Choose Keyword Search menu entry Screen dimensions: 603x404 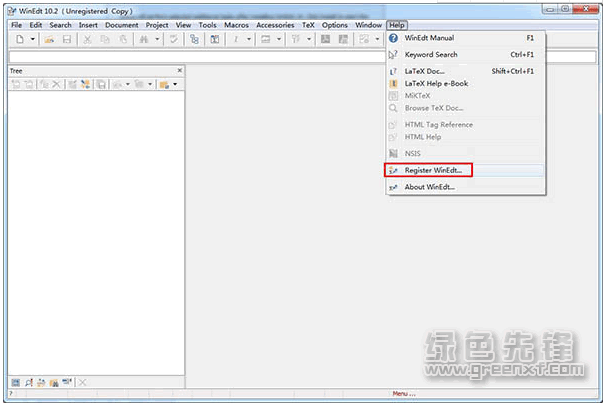[x=466, y=55]
